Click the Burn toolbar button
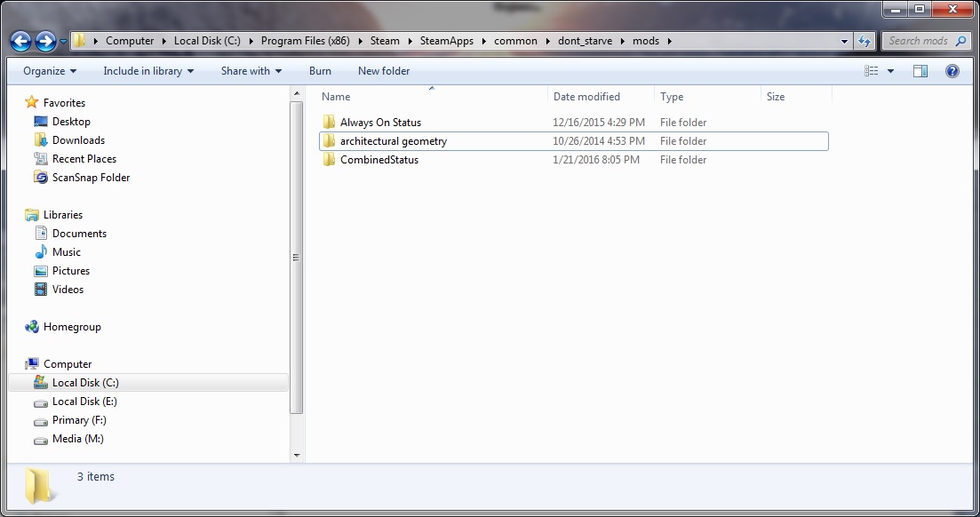Screen dimensions: 980x517 coord(320,71)
